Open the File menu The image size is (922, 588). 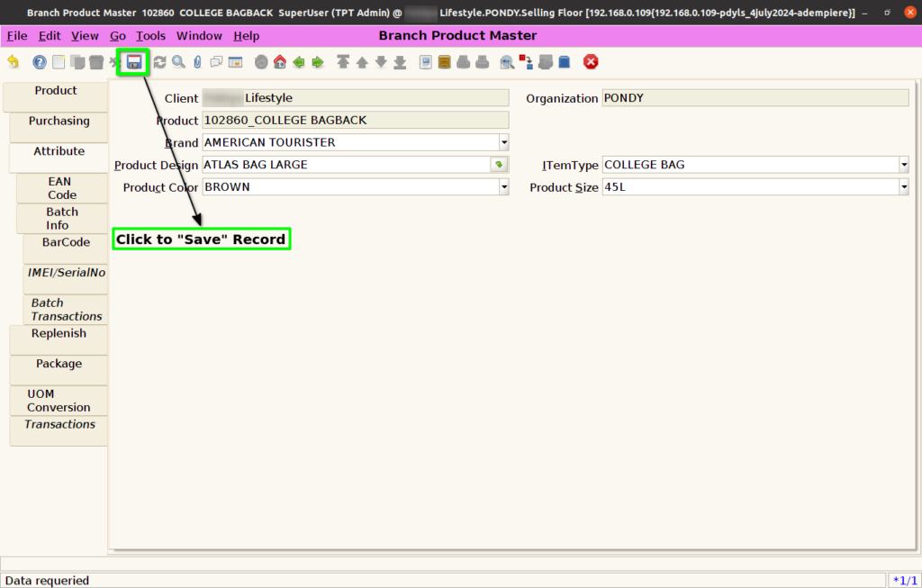tap(17, 36)
